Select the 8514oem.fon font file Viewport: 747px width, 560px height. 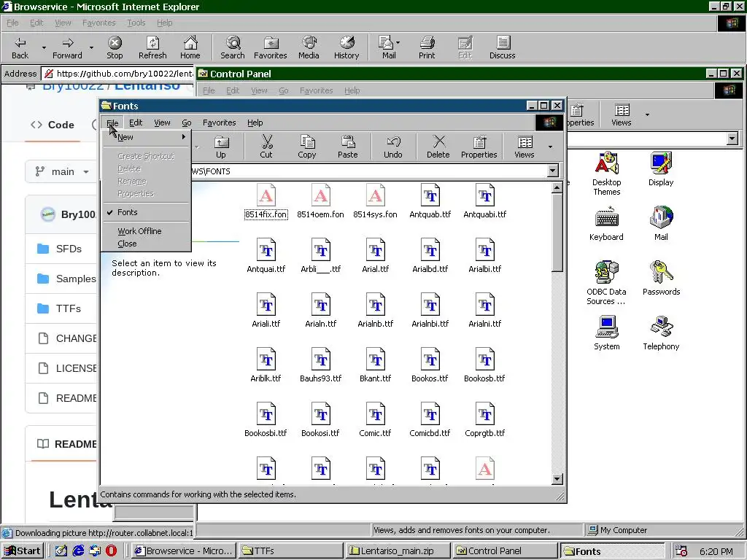[321, 201]
